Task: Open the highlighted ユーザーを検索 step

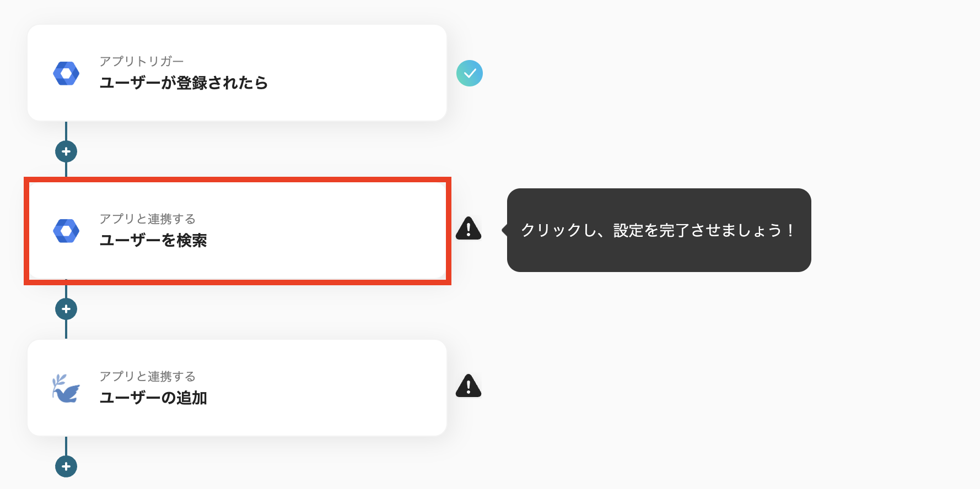Action: 237,230
